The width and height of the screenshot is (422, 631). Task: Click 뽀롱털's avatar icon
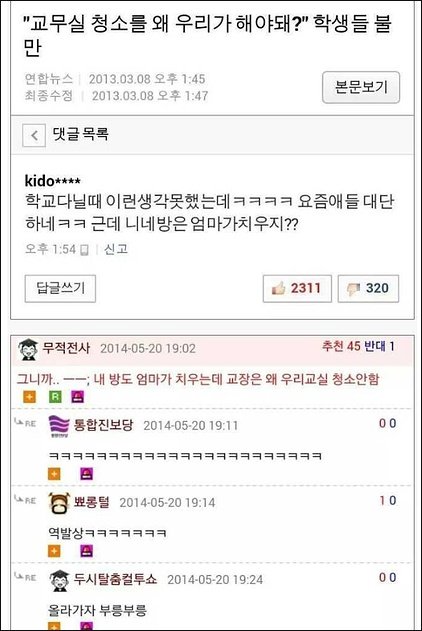(59, 503)
